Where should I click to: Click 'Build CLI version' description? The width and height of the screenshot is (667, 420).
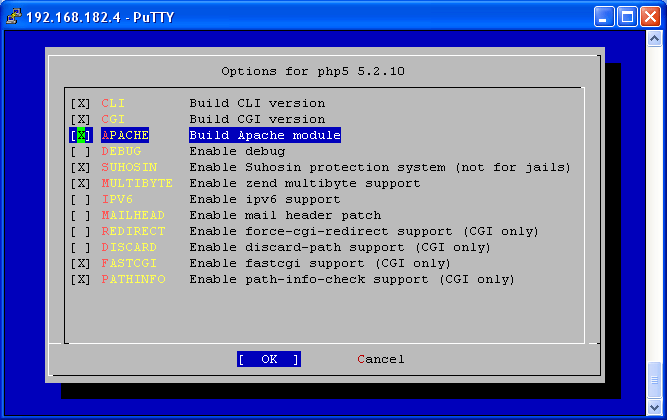257,103
